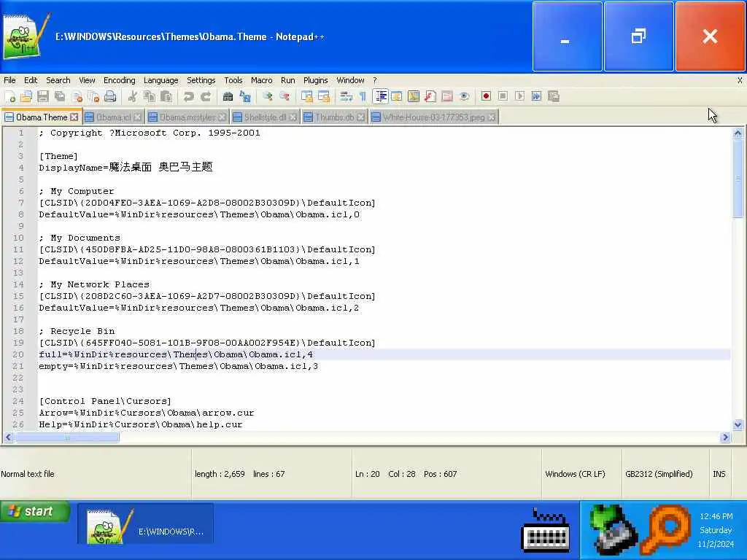
Task: Toggle Word Wrap in the toolbar
Action: click(x=346, y=97)
